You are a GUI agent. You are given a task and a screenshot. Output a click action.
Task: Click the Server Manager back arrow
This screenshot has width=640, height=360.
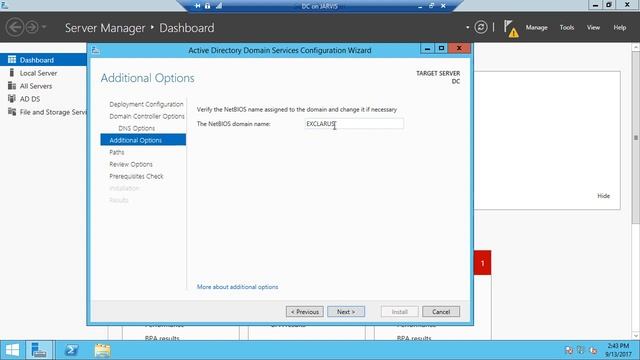pyautogui.click(x=15, y=27)
